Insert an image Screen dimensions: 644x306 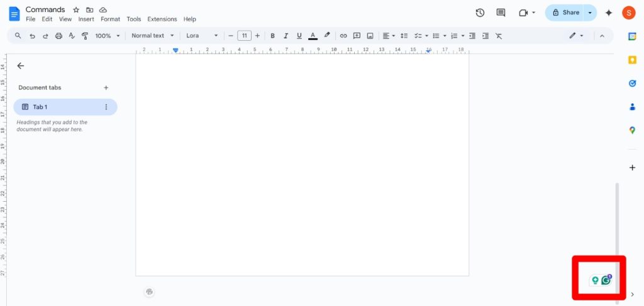point(370,36)
